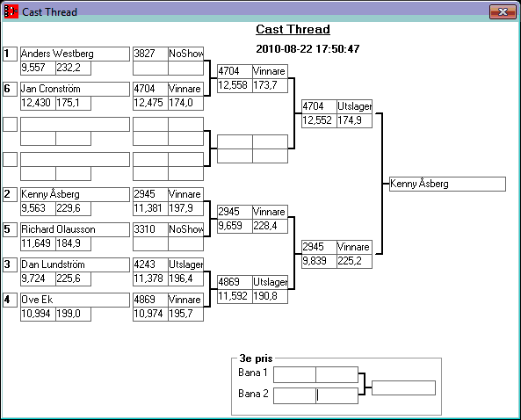Select the 232,2 distance cell for Westberg
The image size is (521, 420).
click(x=73, y=68)
